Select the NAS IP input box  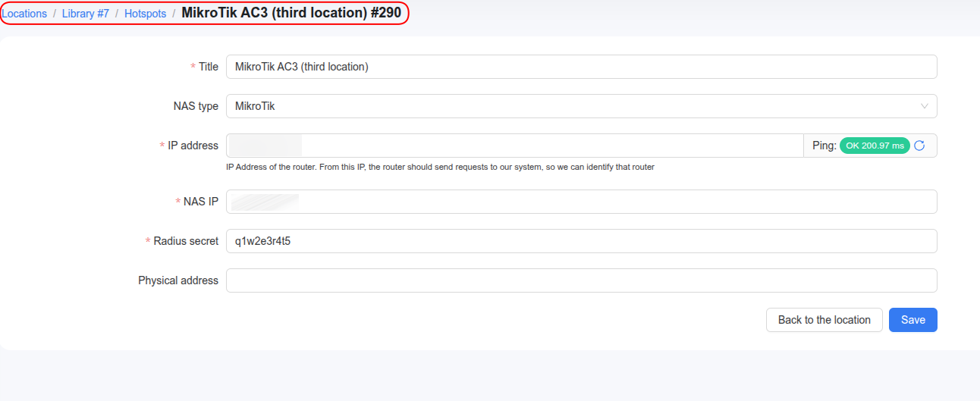pos(582,202)
